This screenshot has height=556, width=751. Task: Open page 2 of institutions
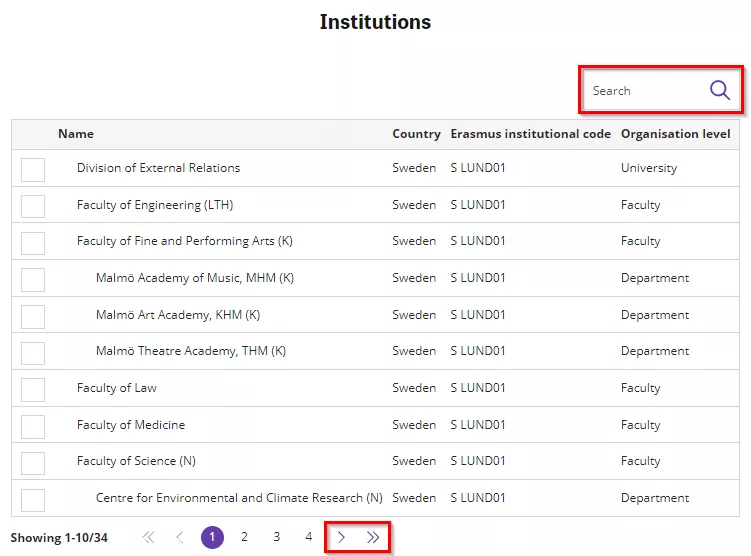(x=244, y=537)
